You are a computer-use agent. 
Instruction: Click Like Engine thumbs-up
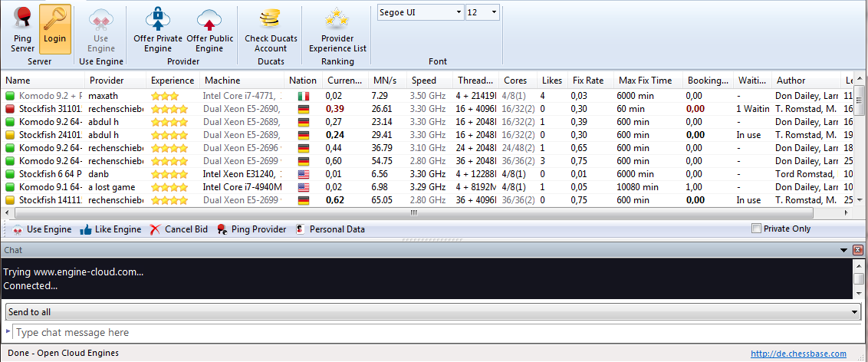tap(86, 229)
